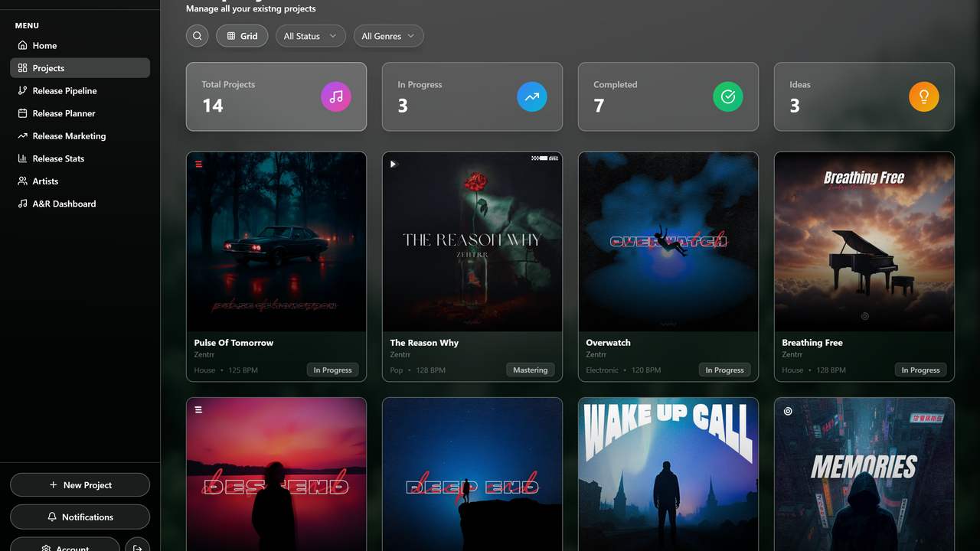Click the Overwatch title text

(609, 343)
